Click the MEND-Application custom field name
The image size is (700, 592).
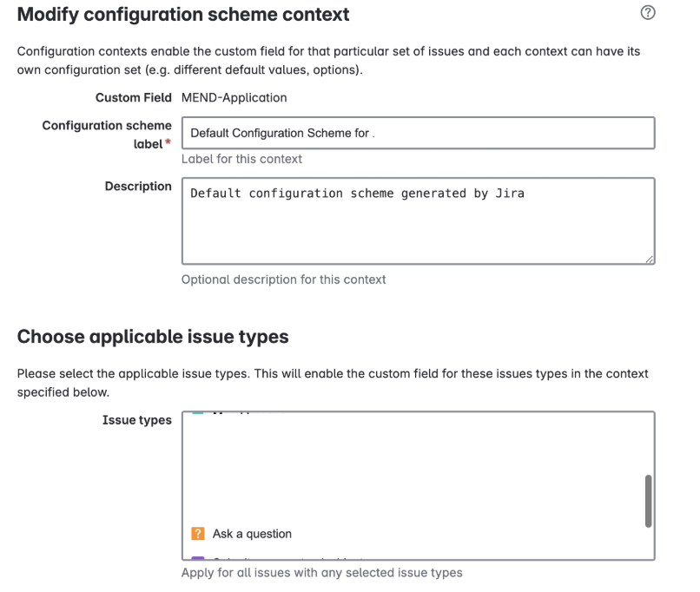click(x=234, y=98)
